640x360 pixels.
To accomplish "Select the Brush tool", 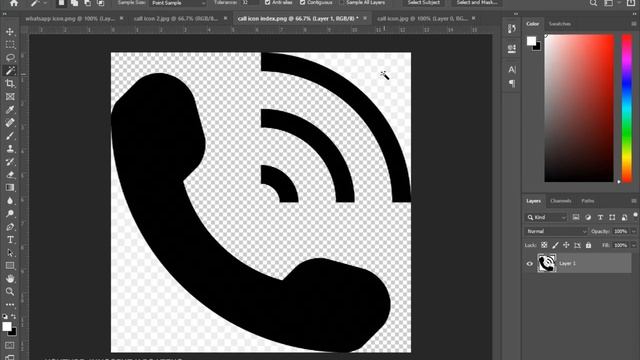I will 10,136.
